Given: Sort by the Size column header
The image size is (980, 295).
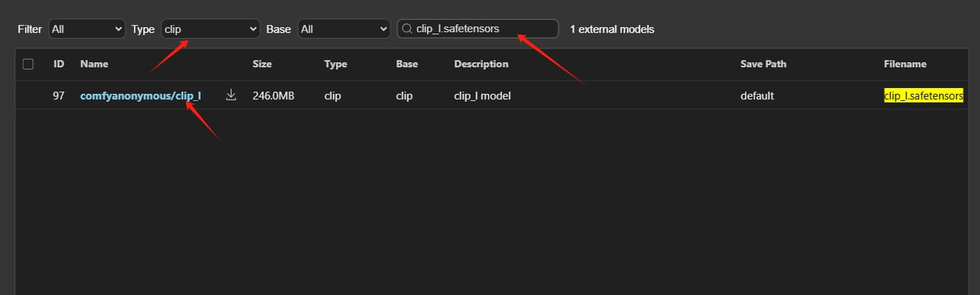Looking at the screenshot, I should coord(262,64).
